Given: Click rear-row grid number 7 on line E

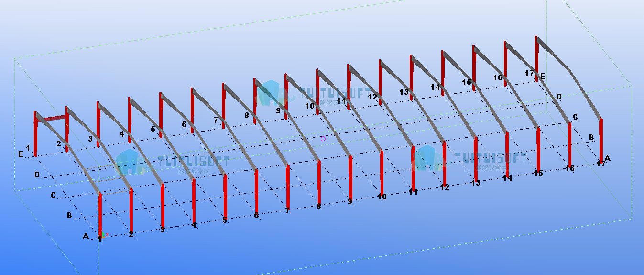Looking at the screenshot, I should tap(216, 120).
